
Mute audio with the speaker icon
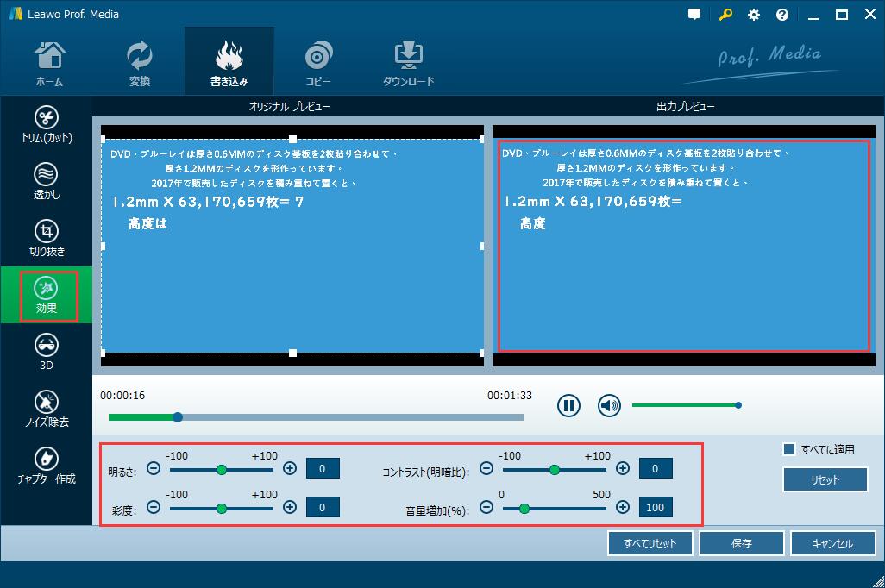608,405
